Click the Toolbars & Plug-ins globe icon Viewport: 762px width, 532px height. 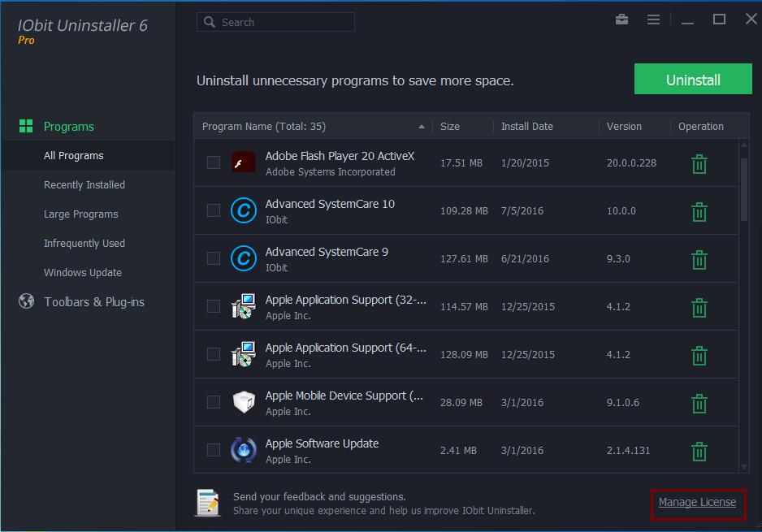(26, 301)
